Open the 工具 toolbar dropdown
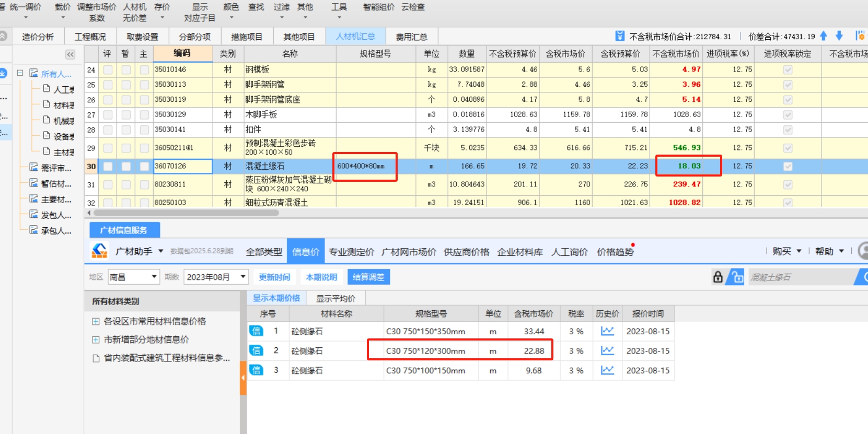 tap(339, 11)
